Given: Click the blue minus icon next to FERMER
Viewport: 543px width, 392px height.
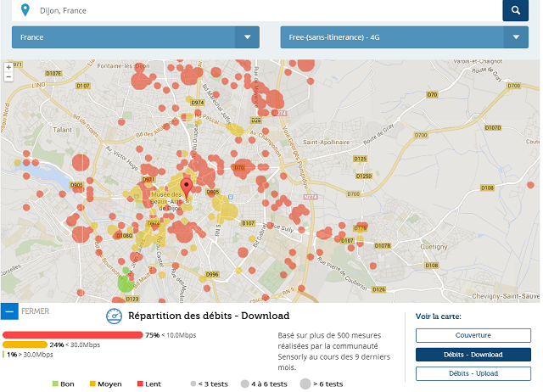Looking at the screenshot, I should point(8,311).
